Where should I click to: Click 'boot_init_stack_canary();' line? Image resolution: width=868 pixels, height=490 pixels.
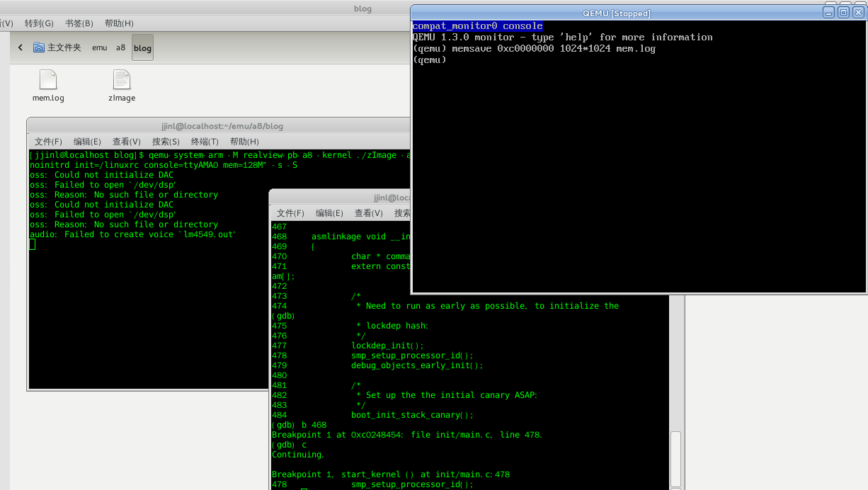pos(412,415)
